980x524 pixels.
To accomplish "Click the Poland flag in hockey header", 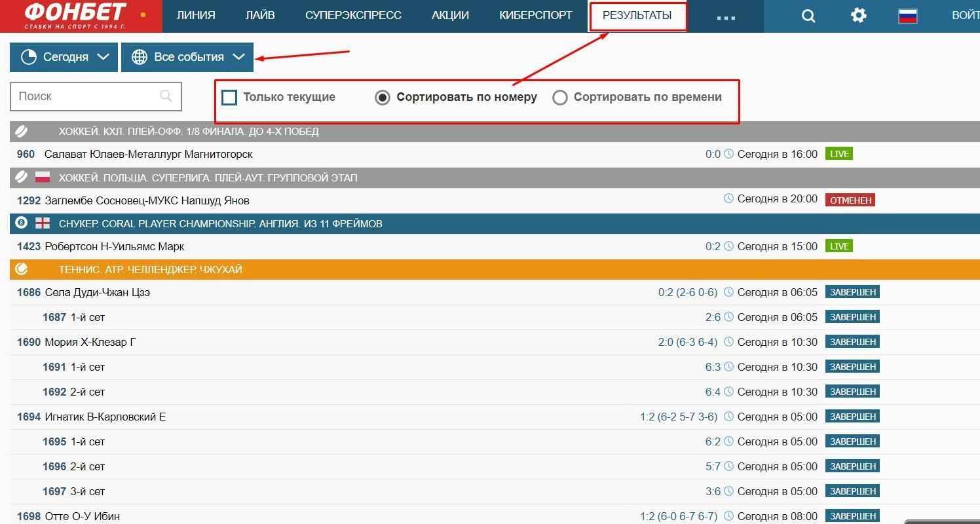I will (43, 177).
